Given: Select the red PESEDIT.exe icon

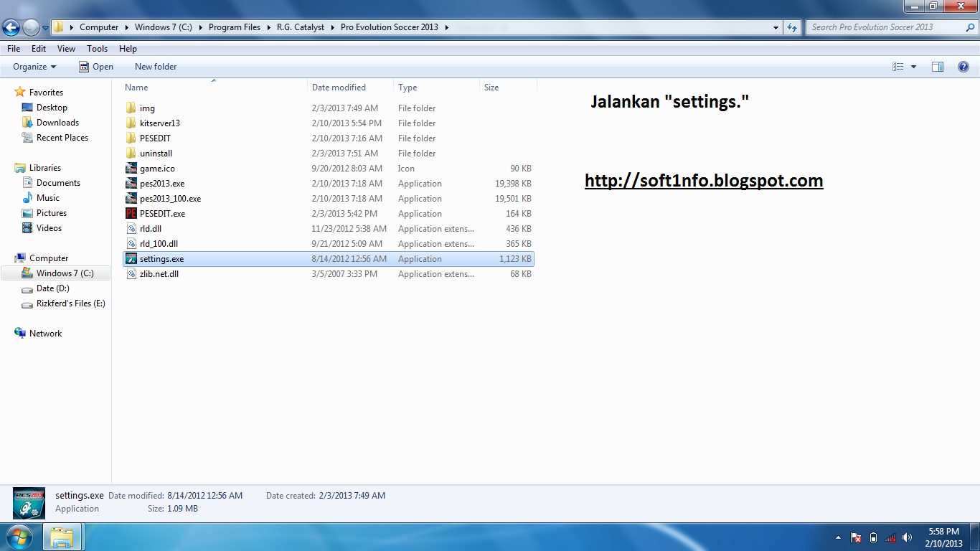Looking at the screenshot, I should [131, 214].
